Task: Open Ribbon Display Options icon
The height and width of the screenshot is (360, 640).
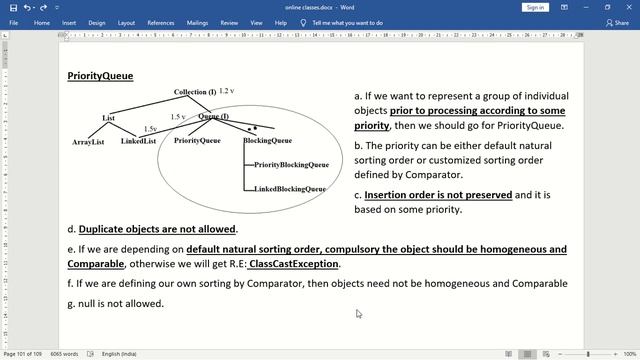Action: 564,7
